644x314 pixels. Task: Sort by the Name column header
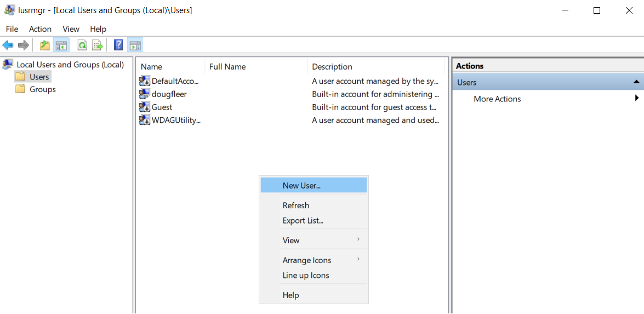point(171,66)
